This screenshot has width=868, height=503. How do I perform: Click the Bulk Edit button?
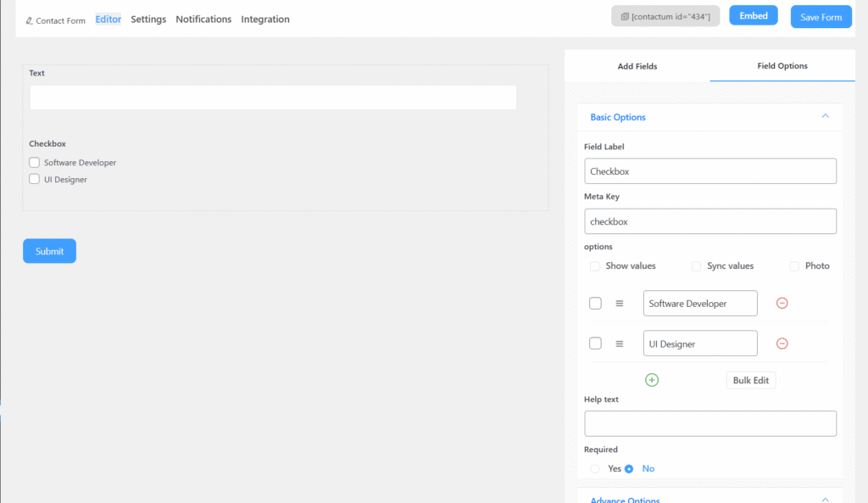click(x=750, y=380)
